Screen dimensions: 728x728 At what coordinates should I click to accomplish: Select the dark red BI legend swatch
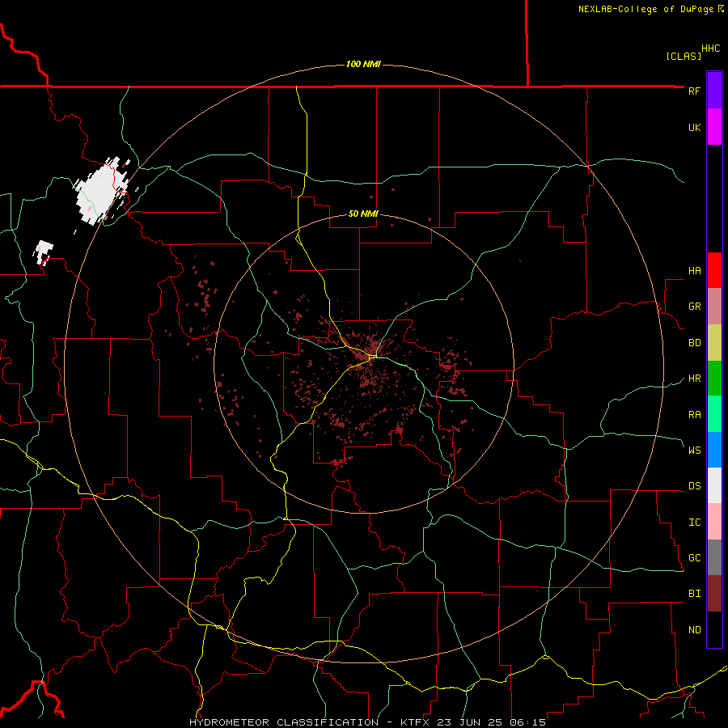[x=714, y=594]
